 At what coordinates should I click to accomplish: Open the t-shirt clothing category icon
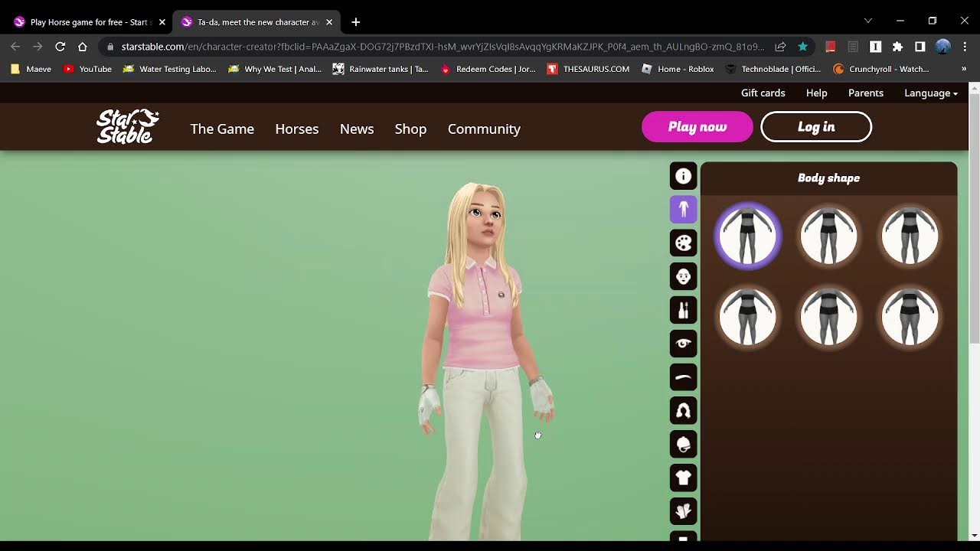tap(684, 478)
